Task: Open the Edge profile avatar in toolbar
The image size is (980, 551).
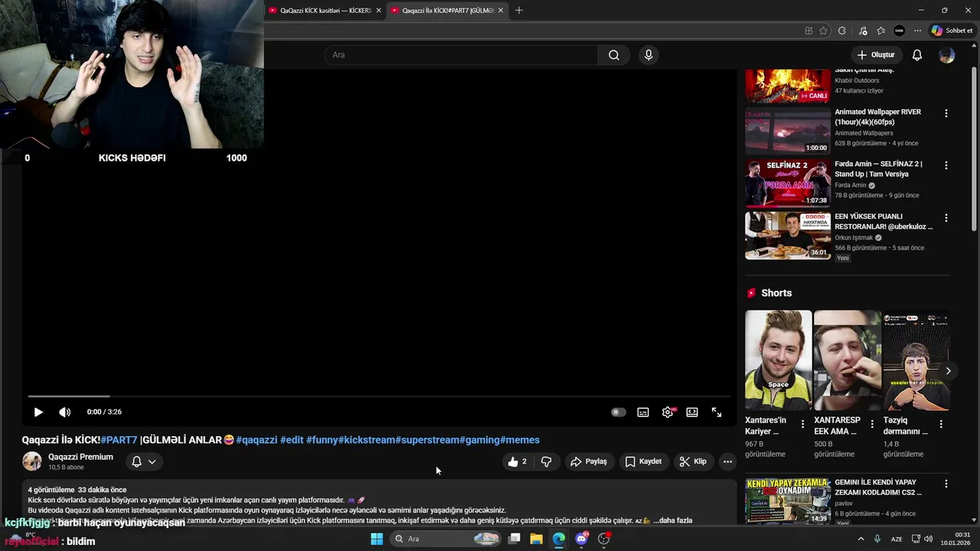Action: (900, 31)
